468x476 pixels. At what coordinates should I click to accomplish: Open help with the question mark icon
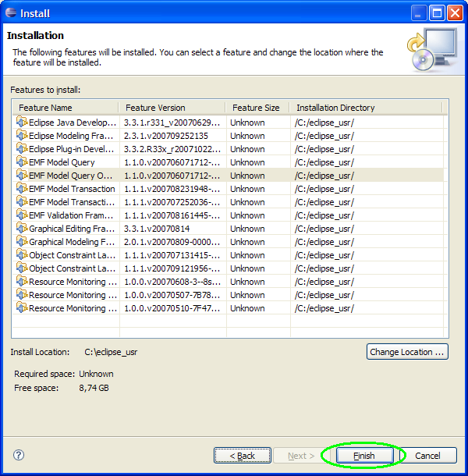tap(19, 455)
